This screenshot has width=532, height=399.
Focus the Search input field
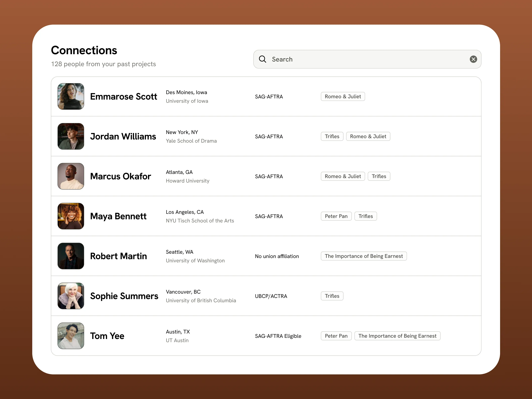click(x=367, y=59)
